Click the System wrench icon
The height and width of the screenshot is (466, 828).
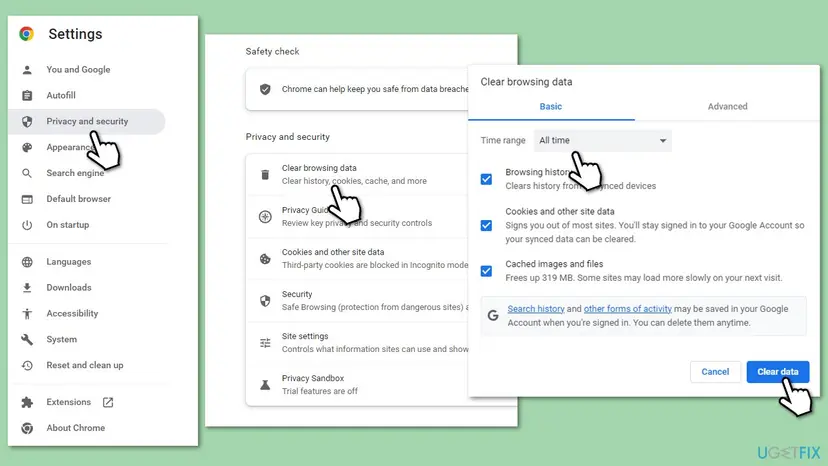(x=27, y=340)
